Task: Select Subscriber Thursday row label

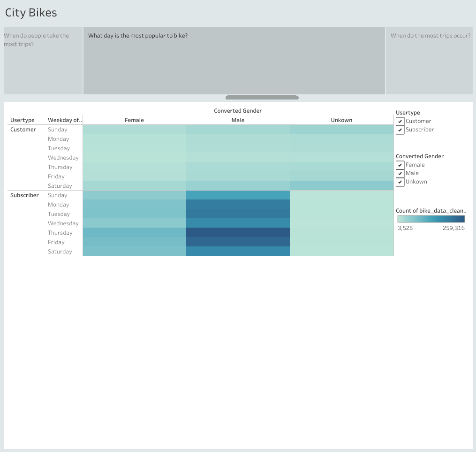Action: point(60,233)
